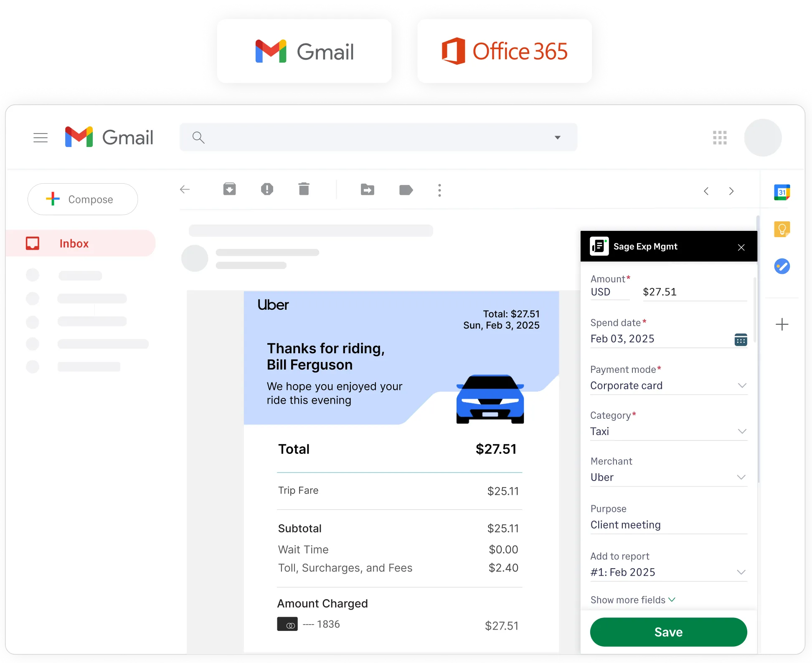Open the Merchant dropdown showing Uber
The height and width of the screenshot is (663, 812).
coord(742,477)
